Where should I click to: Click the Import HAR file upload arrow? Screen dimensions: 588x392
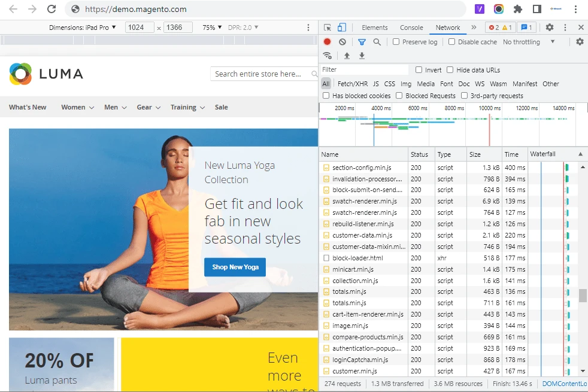[x=347, y=56]
